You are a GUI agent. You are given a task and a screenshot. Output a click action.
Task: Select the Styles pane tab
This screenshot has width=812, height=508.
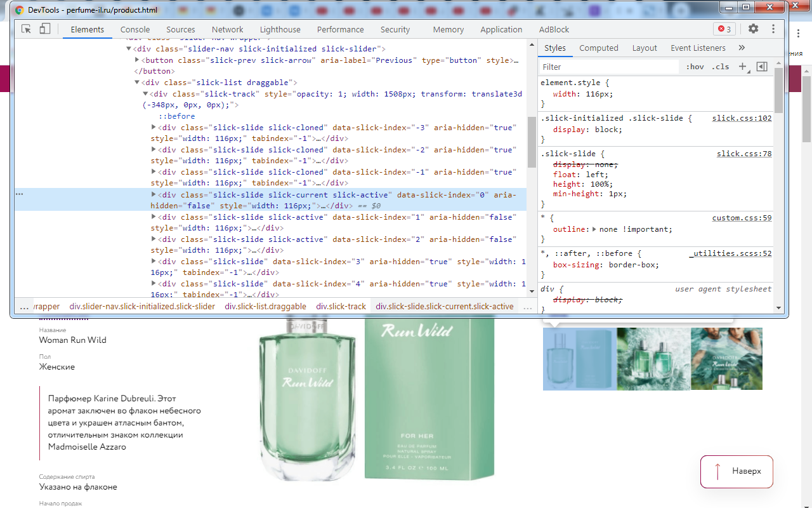click(x=555, y=48)
